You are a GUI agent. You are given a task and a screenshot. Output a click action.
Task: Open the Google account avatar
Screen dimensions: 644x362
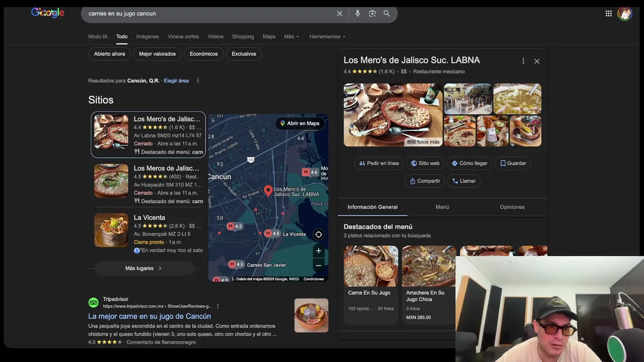625,14
